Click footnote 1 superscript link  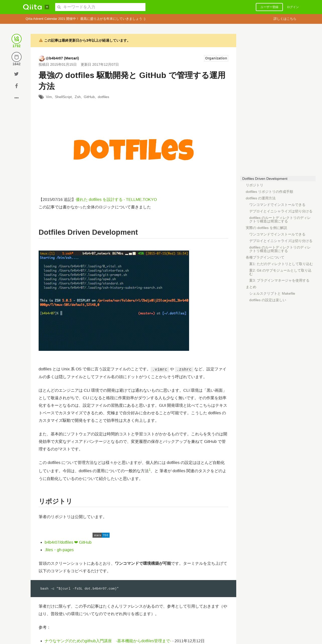(x=150, y=469)
